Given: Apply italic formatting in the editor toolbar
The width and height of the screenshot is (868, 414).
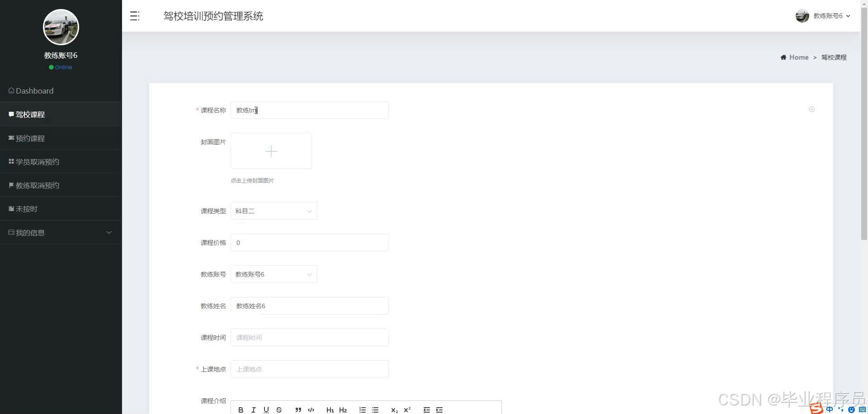Looking at the screenshot, I should click(x=254, y=409).
